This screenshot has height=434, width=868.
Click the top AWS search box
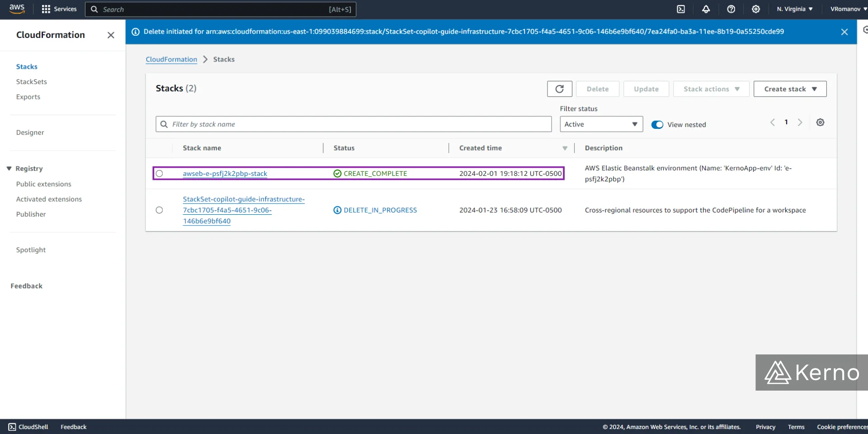221,9
